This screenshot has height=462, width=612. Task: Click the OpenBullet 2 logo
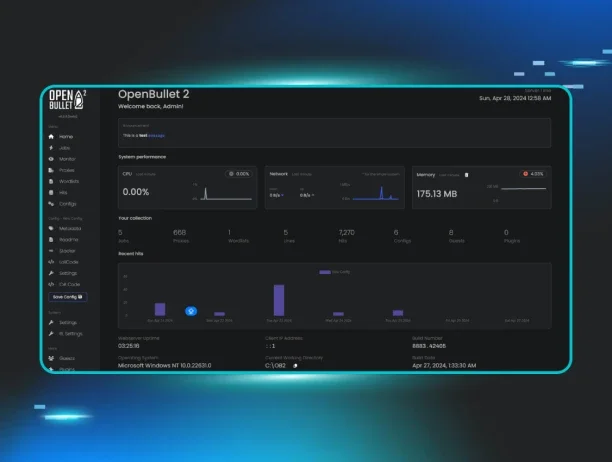(x=68, y=100)
